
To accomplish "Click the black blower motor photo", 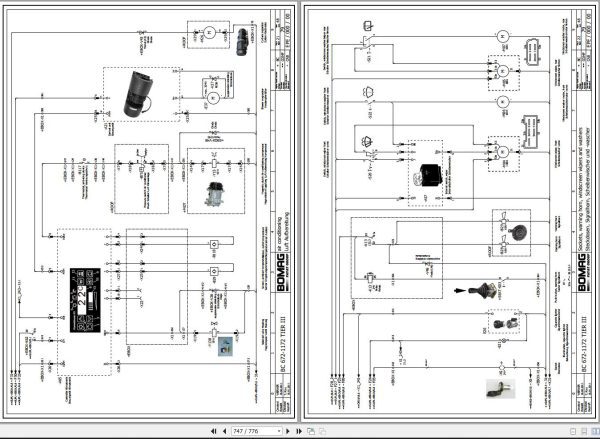I will pos(138,94).
